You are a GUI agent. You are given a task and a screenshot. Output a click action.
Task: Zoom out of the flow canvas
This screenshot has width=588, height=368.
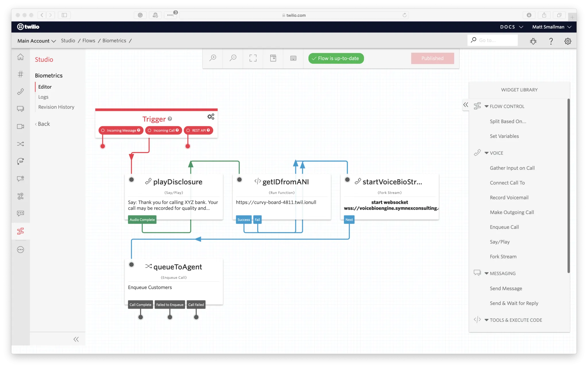tap(233, 58)
